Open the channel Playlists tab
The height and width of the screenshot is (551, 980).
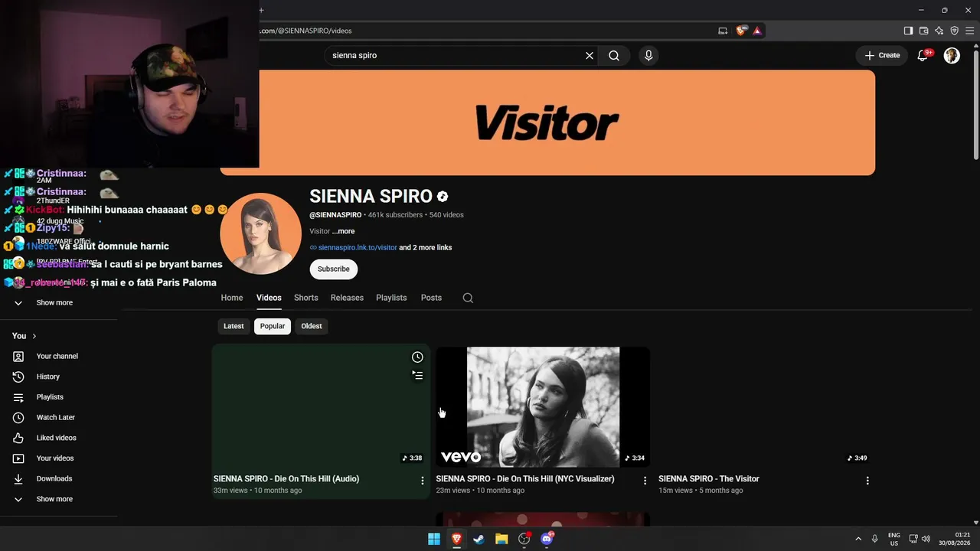point(391,298)
